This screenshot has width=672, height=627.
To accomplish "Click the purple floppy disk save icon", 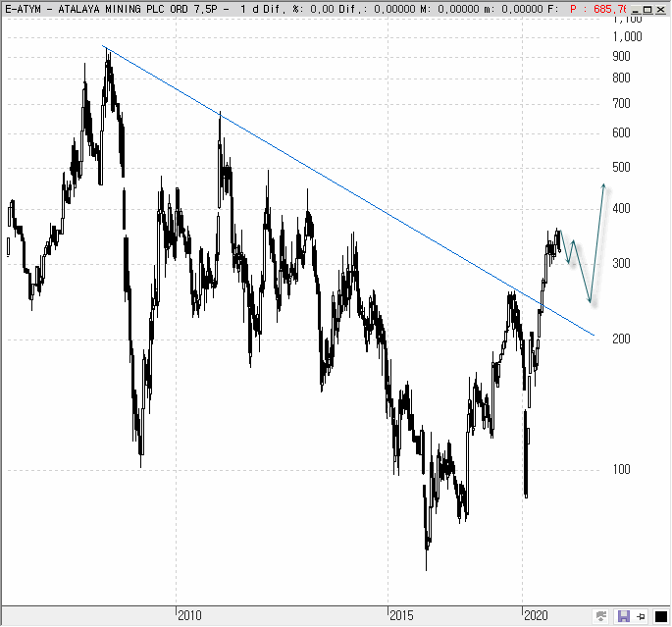I will [x=623, y=616].
